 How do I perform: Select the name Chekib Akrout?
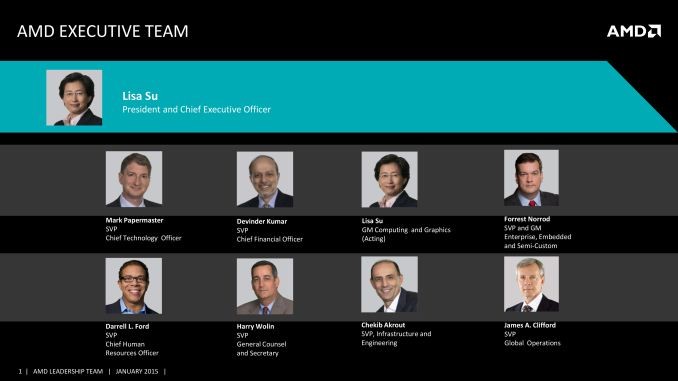(x=383, y=325)
